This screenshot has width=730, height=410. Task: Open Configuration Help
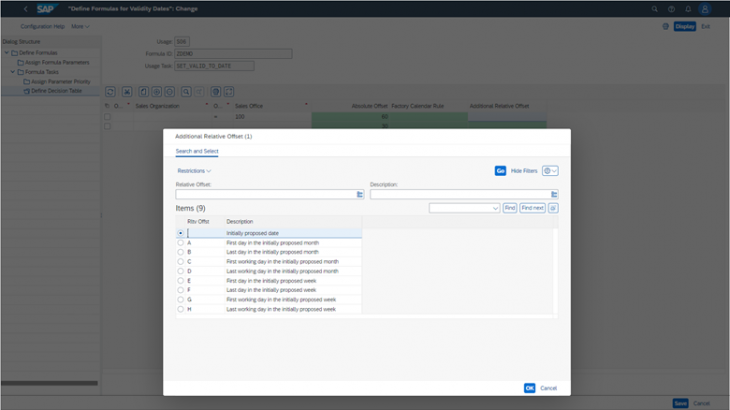tap(42, 27)
